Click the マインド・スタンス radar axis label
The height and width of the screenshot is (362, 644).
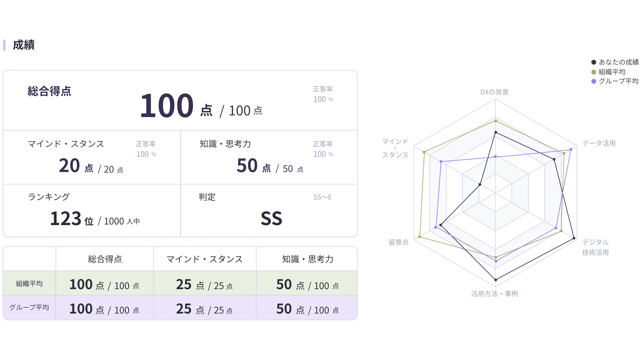(395, 148)
